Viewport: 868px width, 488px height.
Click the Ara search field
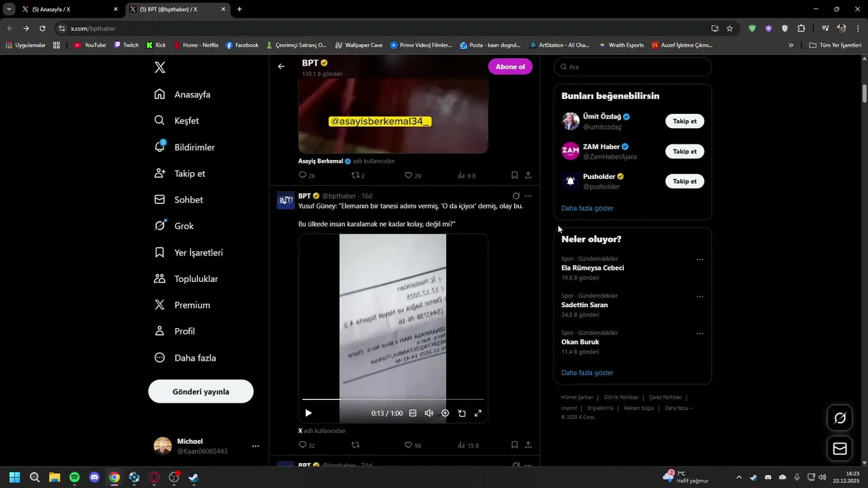click(x=633, y=67)
